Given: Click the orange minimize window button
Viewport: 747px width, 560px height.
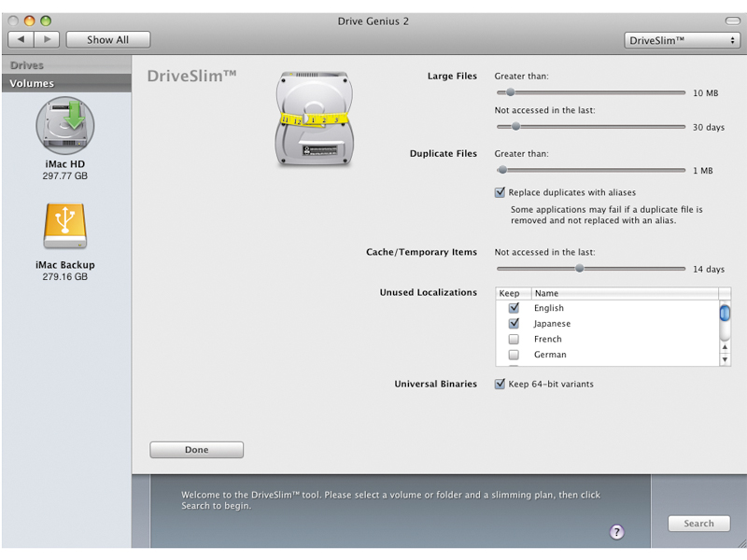Looking at the screenshot, I should tap(30, 21).
